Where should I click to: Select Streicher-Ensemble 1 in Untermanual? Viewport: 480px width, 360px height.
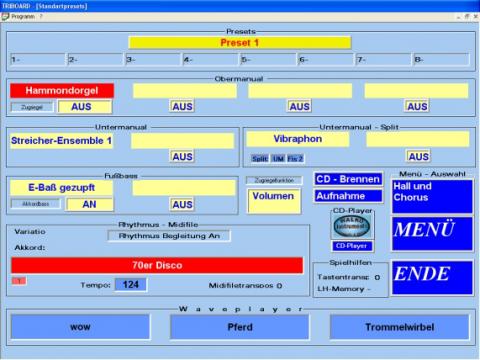tap(61, 141)
